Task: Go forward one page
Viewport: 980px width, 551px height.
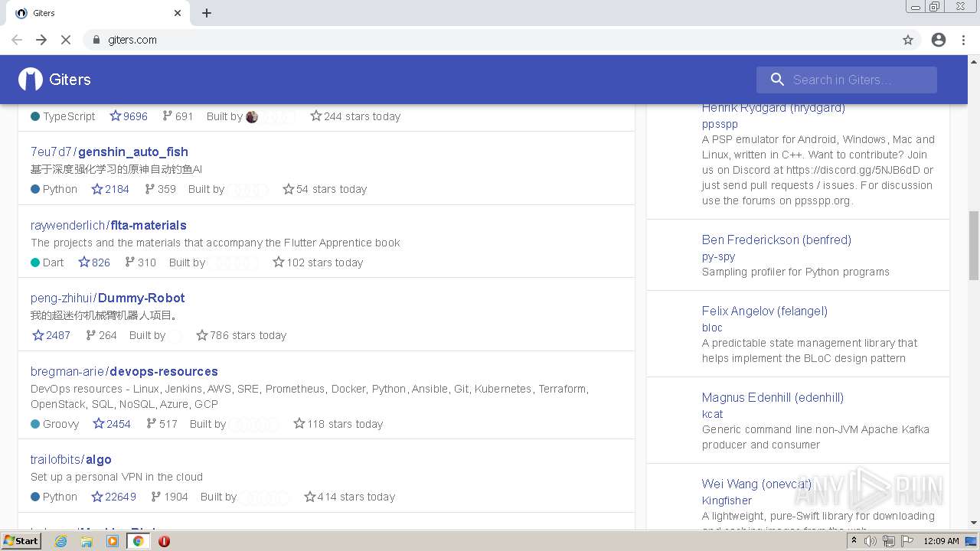Action: [x=41, y=40]
